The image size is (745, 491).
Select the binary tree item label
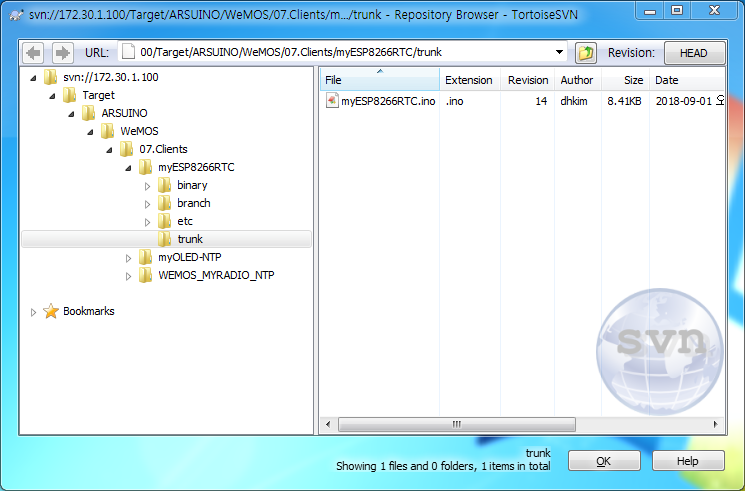point(192,185)
